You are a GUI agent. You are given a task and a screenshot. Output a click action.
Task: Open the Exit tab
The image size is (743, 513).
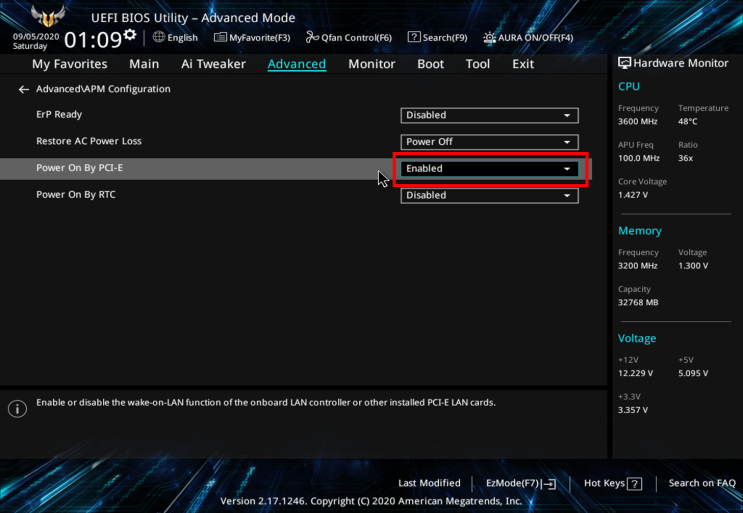[523, 64]
